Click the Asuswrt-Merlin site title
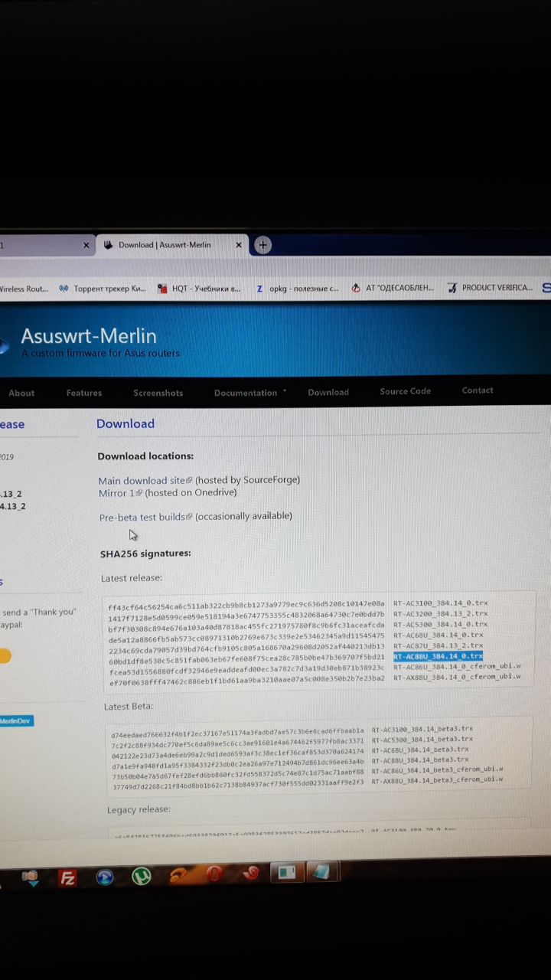This screenshot has height=980, width=551. pos(89,335)
